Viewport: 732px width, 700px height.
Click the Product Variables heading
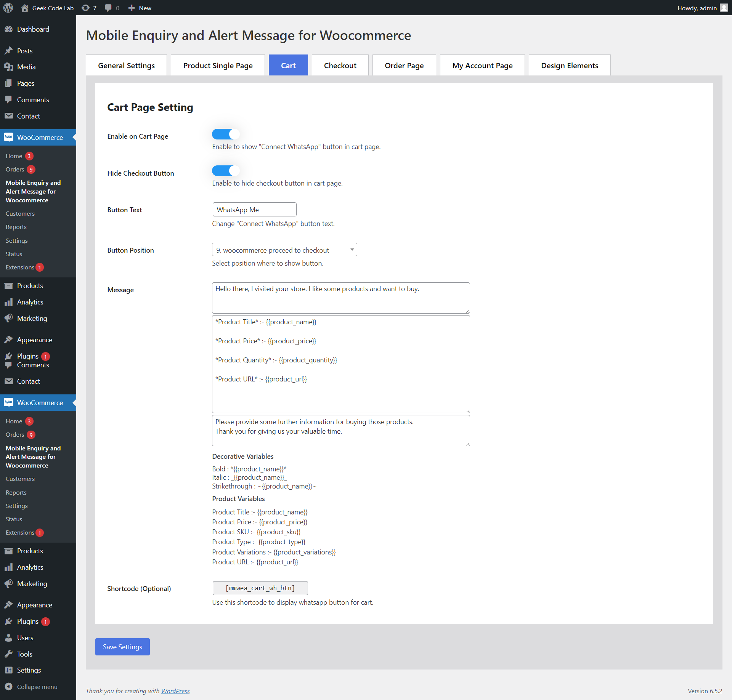click(x=238, y=499)
